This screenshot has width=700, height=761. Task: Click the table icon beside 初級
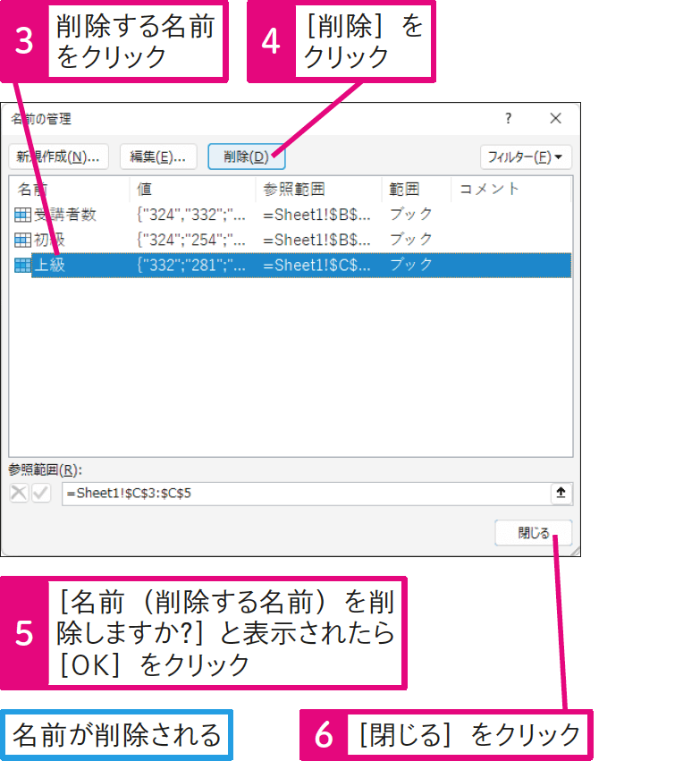[x=22, y=240]
